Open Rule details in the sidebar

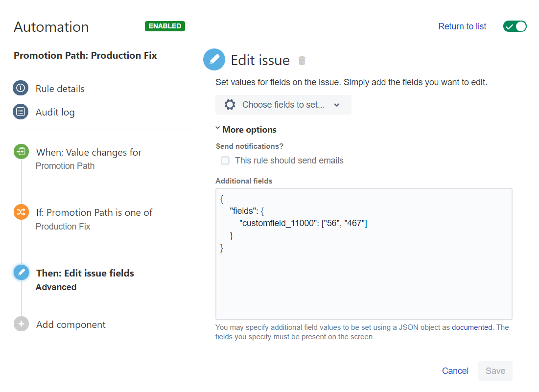click(60, 89)
